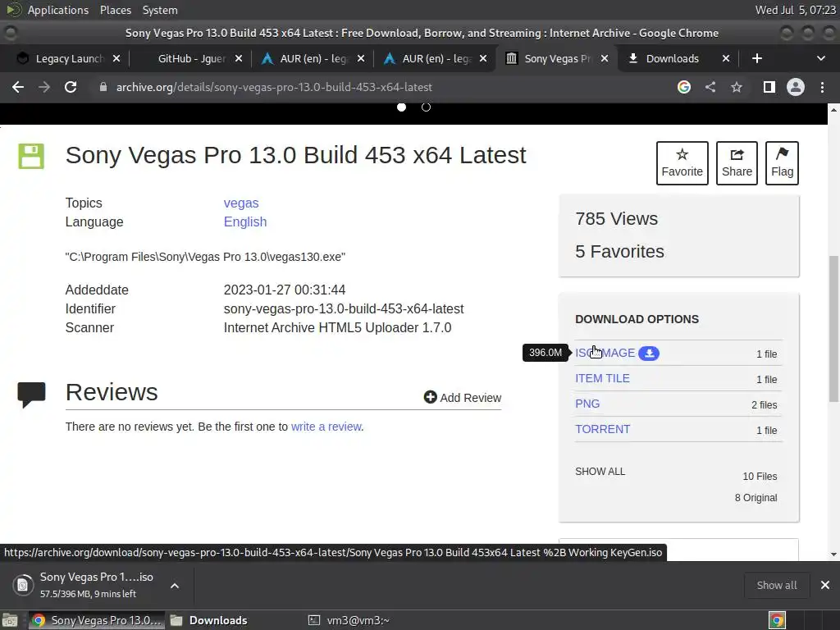Viewport: 840px width, 630px height.
Task: Close the Downloads tab
Action: (x=726, y=58)
